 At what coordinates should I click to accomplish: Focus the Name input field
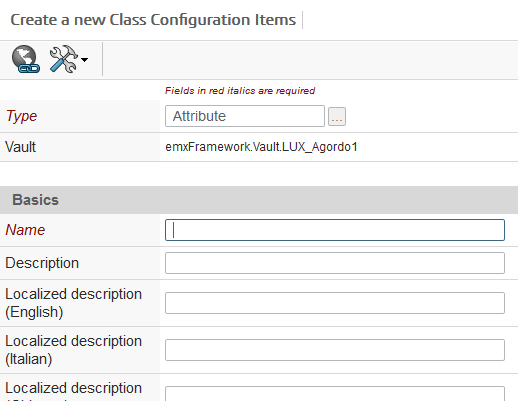335,230
